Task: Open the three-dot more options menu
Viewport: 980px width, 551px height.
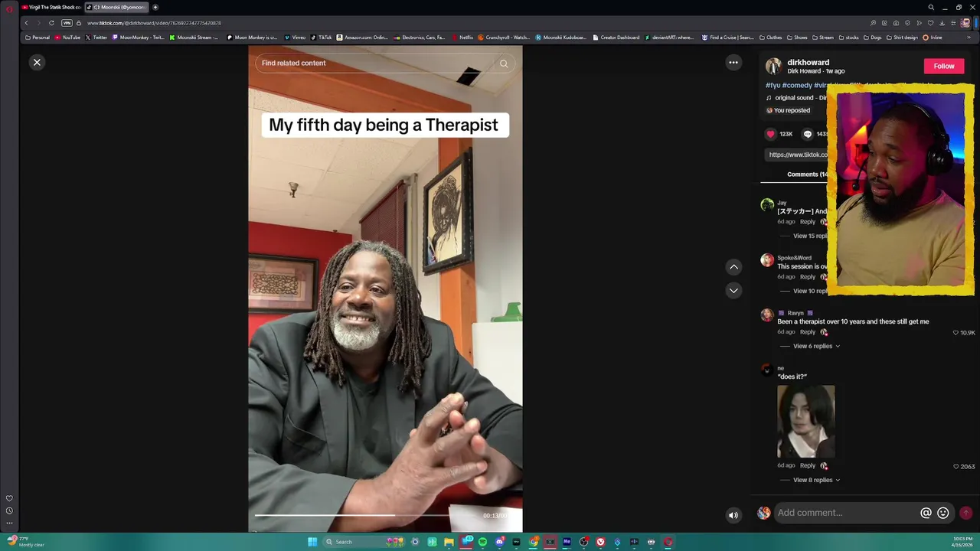Action: click(733, 63)
